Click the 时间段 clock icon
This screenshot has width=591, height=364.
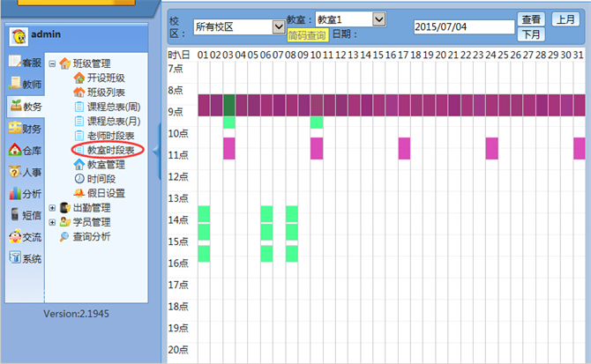[x=79, y=179]
